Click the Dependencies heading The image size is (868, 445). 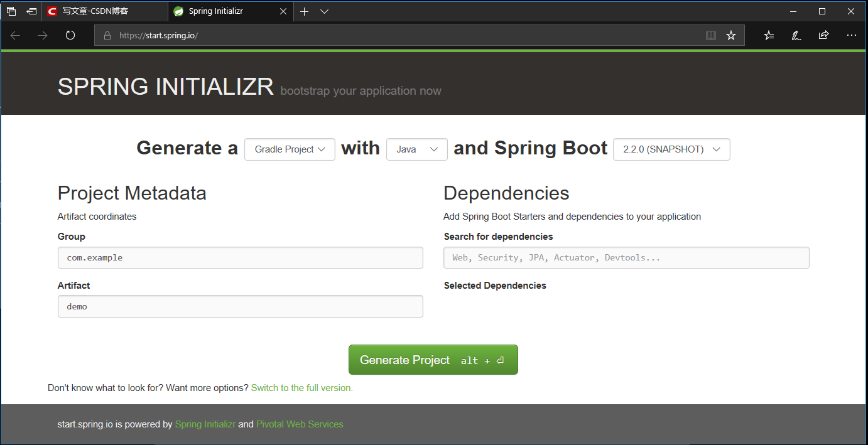(x=506, y=193)
